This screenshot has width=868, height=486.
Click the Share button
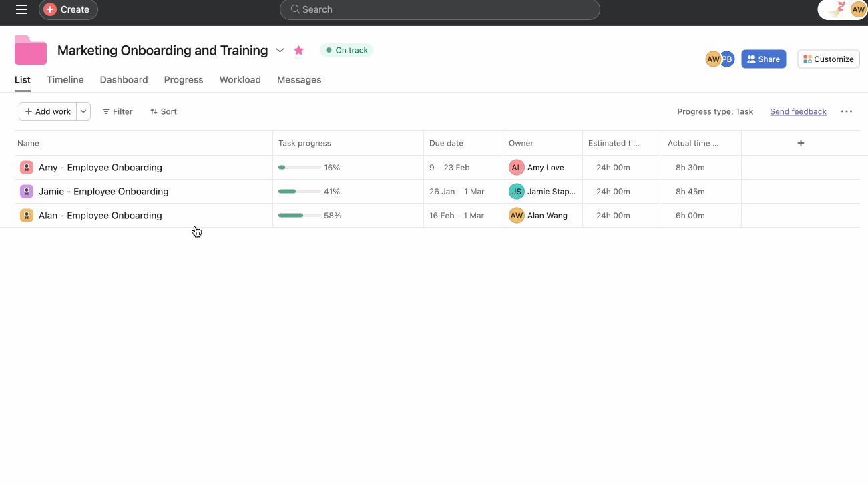[x=763, y=59]
